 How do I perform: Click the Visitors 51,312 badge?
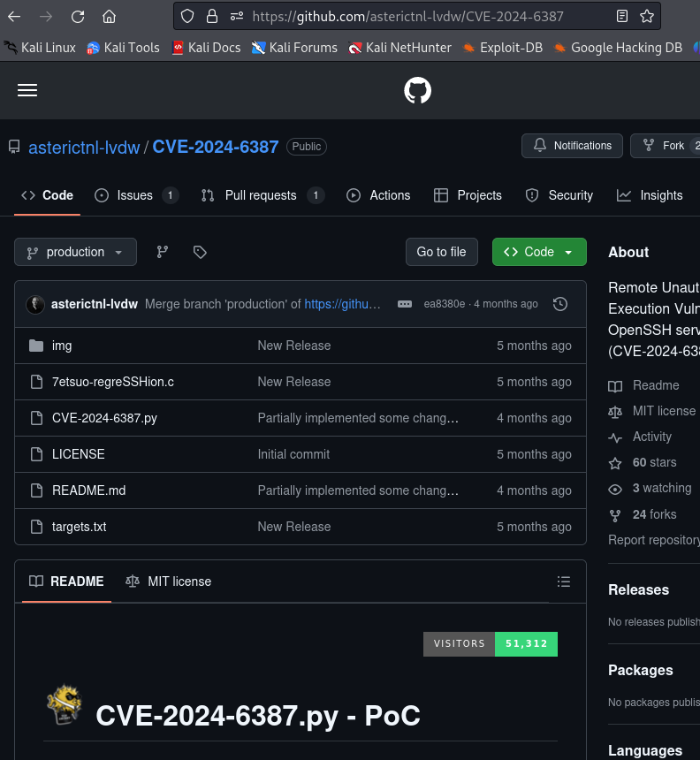tap(491, 644)
